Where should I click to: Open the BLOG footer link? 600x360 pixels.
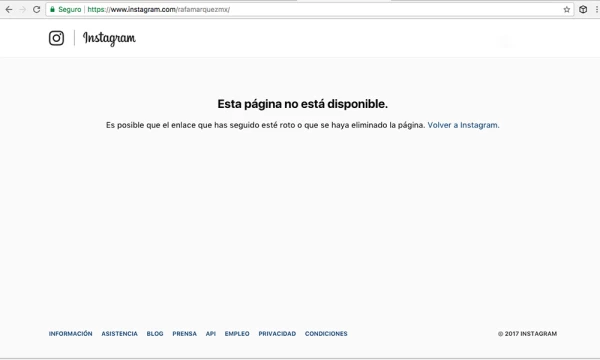(x=155, y=334)
